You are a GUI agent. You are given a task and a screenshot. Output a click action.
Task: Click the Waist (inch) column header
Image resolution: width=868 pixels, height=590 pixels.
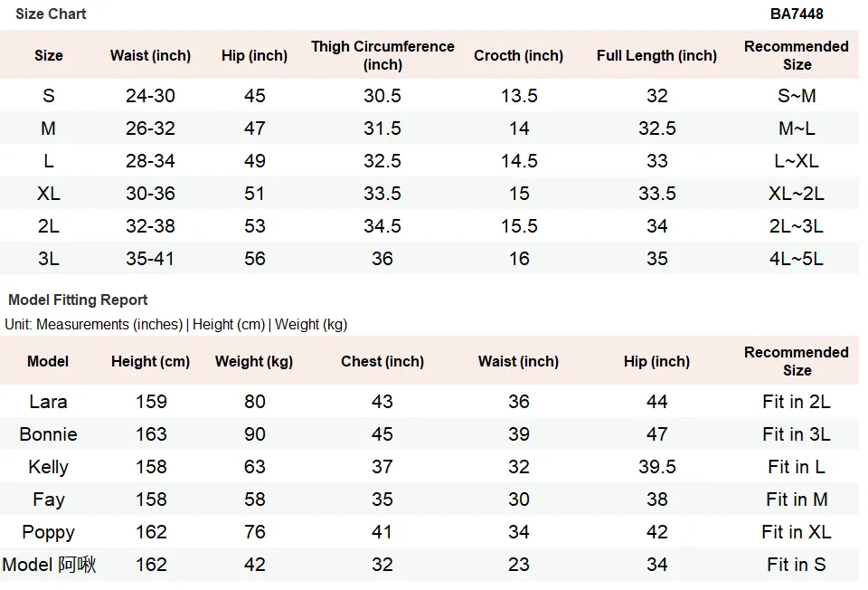pyautogui.click(x=150, y=55)
